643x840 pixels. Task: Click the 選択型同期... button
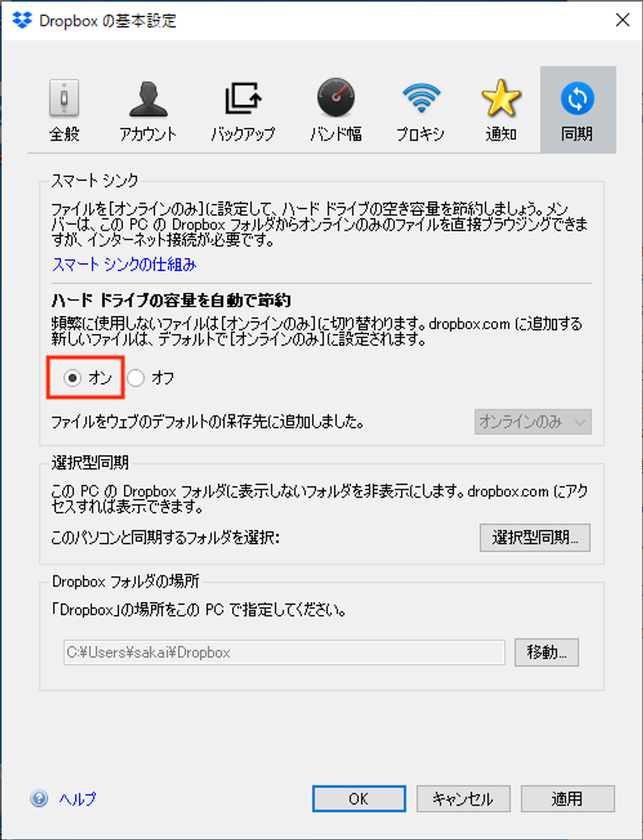tap(534, 537)
